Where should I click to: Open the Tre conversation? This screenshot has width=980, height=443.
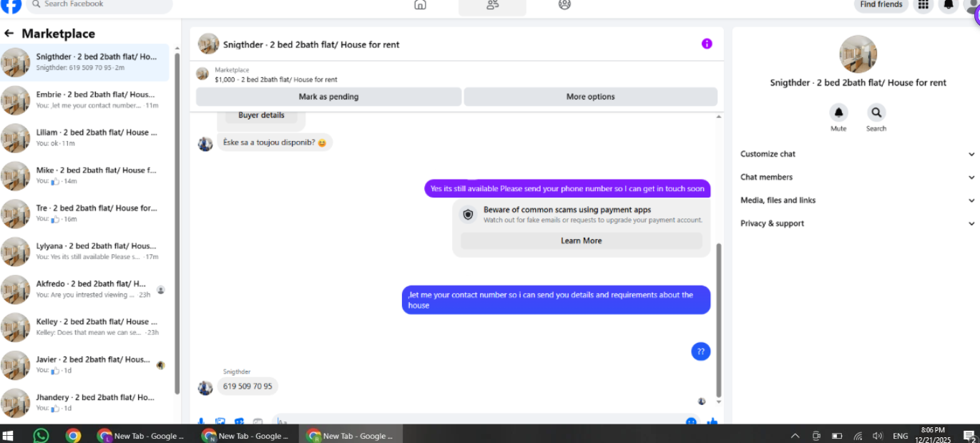click(x=85, y=213)
